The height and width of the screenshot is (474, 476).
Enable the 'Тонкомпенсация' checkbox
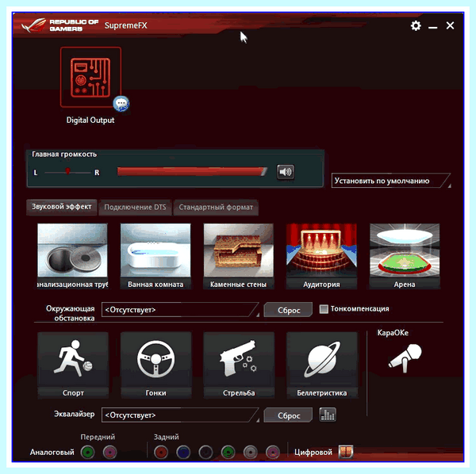[x=324, y=309]
